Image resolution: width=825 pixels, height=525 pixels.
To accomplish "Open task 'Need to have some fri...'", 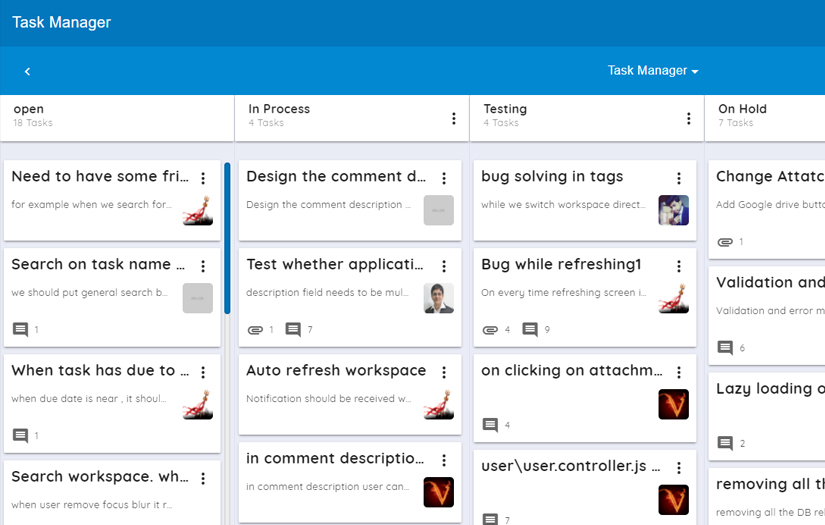I will (x=100, y=176).
